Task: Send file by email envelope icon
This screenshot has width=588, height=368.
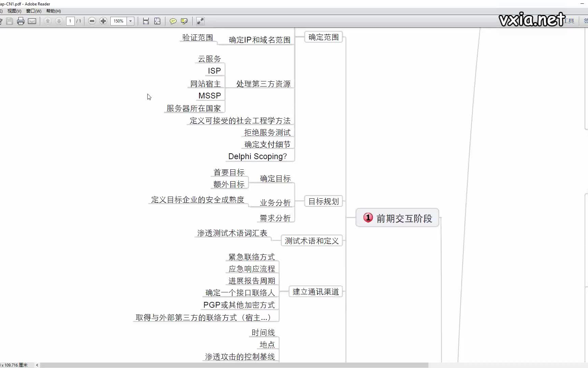Action: [x=32, y=21]
